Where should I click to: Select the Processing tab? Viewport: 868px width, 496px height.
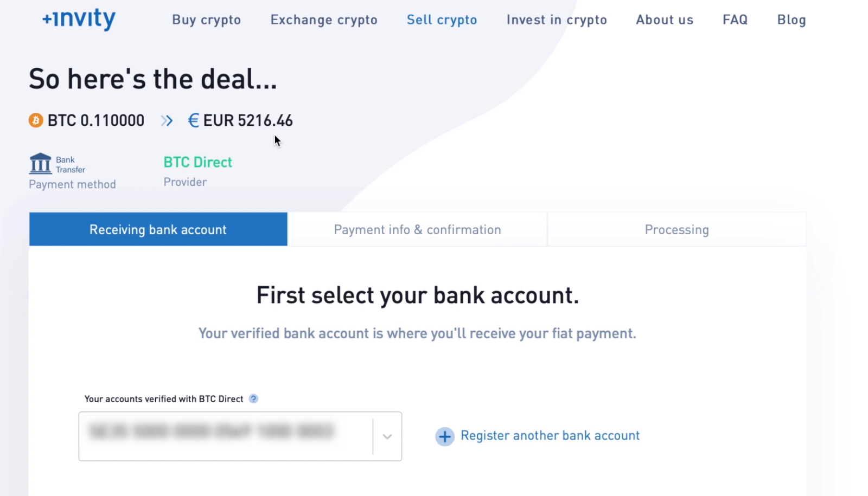pos(676,229)
